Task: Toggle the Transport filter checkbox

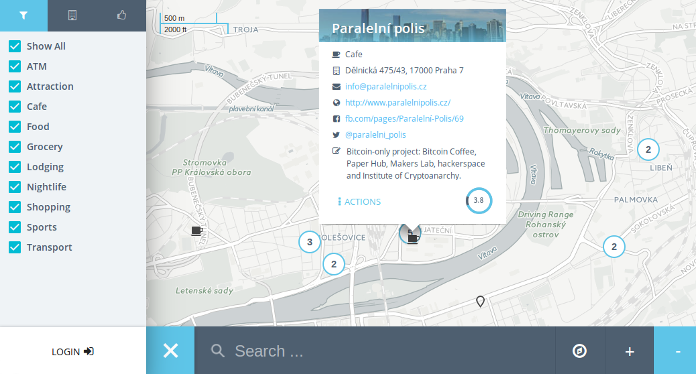Action: click(15, 247)
